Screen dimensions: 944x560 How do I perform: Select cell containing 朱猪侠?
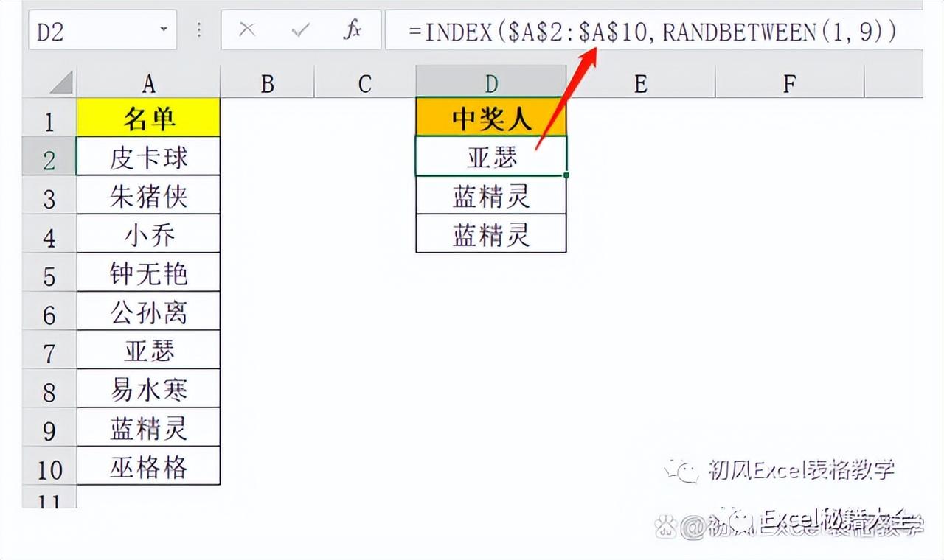coord(148,195)
